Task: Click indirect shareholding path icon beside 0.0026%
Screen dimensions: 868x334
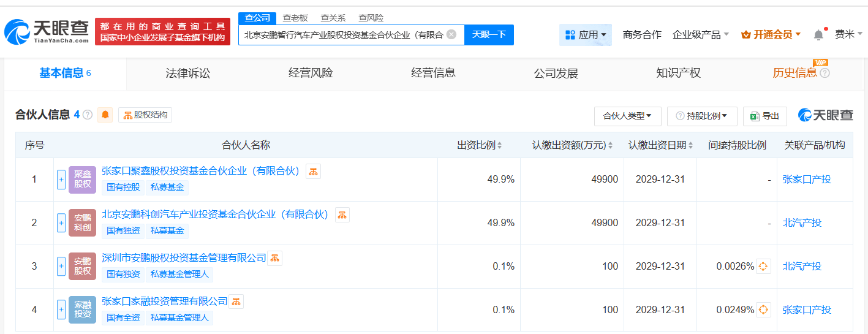Action: [x=763, y=267]
